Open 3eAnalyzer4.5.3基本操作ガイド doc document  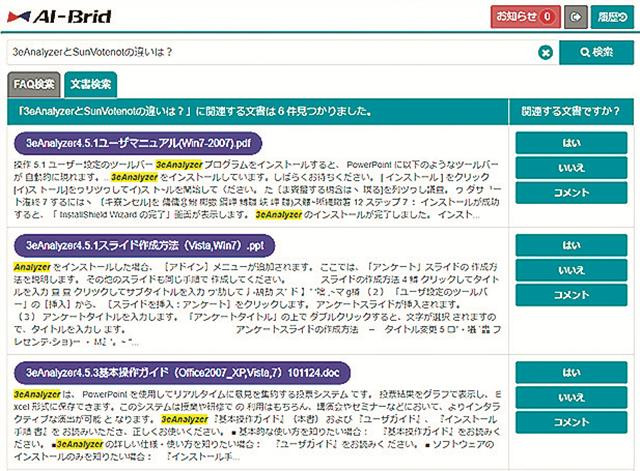182,373
